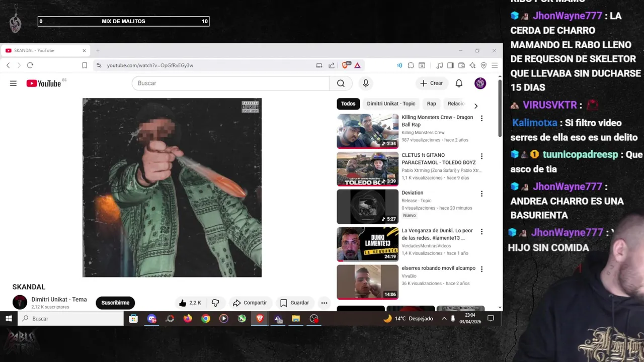
Task: Open Deviation video thumbnail
Action: pos(367,207)
